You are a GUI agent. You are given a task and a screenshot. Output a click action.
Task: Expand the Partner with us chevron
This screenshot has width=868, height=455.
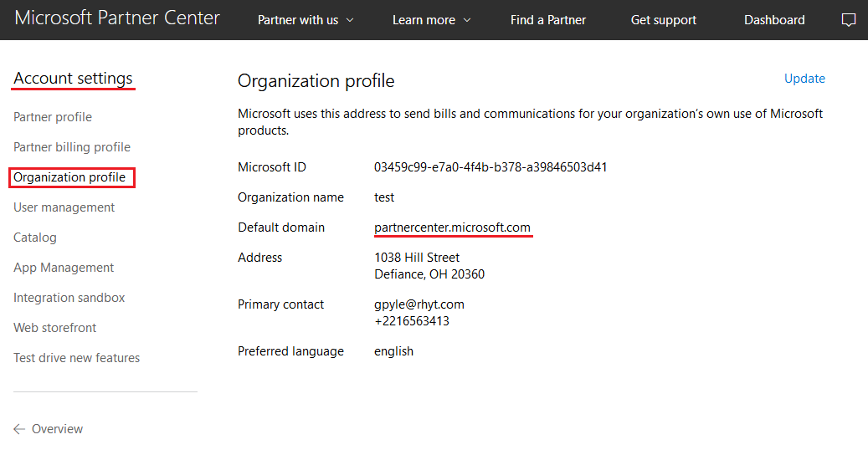(350, 20)
